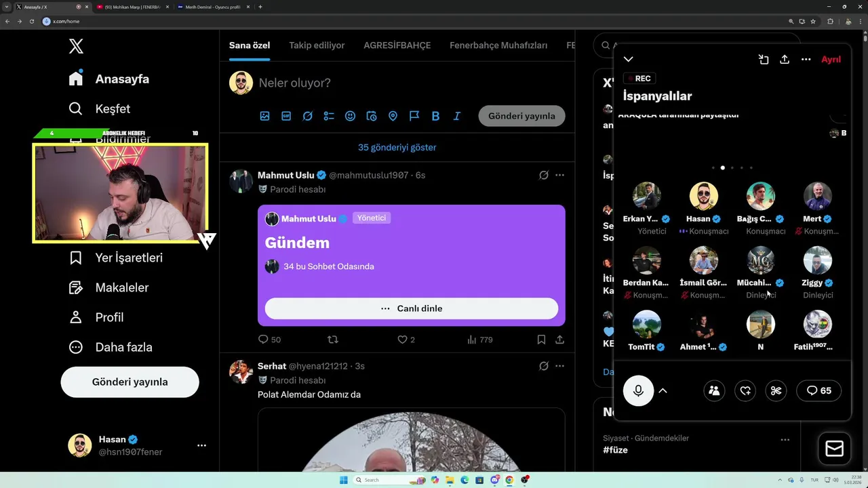Viewport: 868px width, 488px height.
Task: Click Chrome icon in taskbar
Action: pyautogui.click(x=509, y=480)
